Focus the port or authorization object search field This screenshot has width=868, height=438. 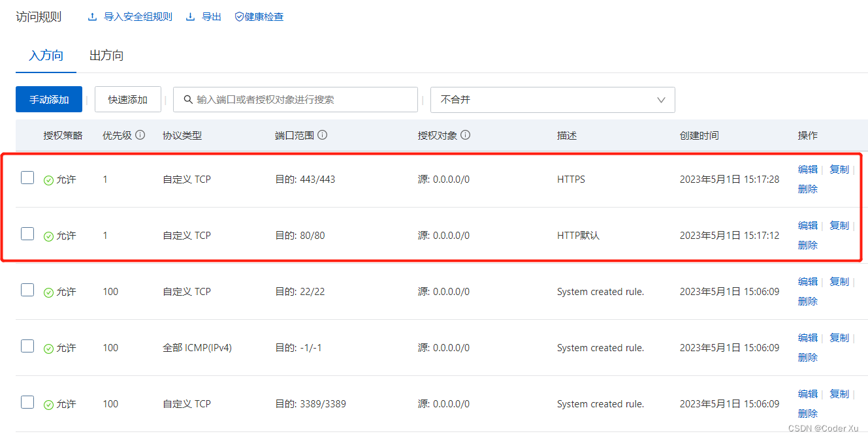[x=295, y=100]
